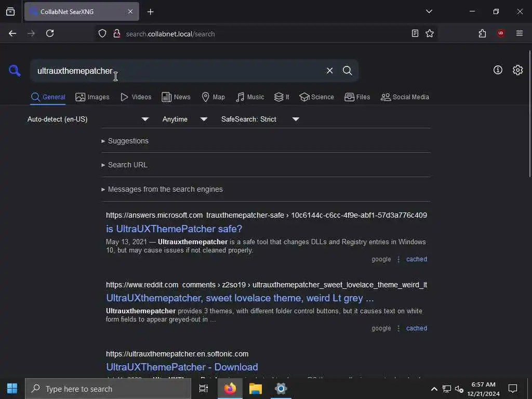The height and width of the screenshot is (399, 532).
Task: Open cached link for Reddit result
Action: tap(417, 328)
